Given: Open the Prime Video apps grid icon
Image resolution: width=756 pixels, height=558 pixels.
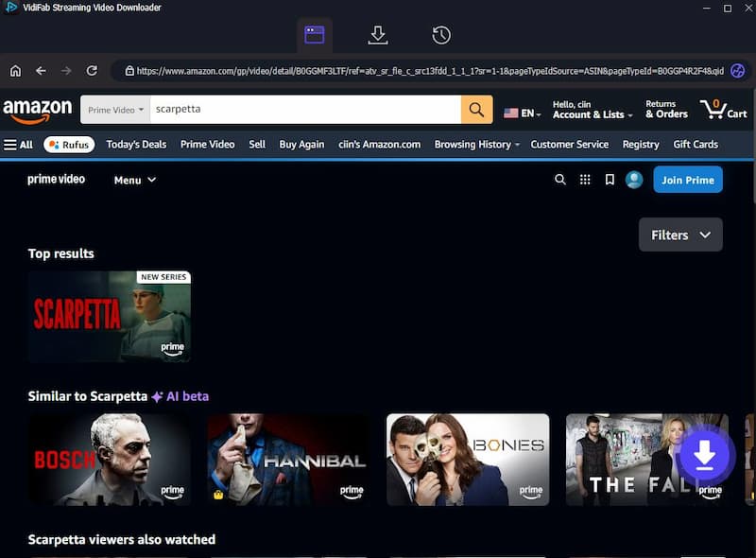Looking at the screenshot, I should pos(585,179).
